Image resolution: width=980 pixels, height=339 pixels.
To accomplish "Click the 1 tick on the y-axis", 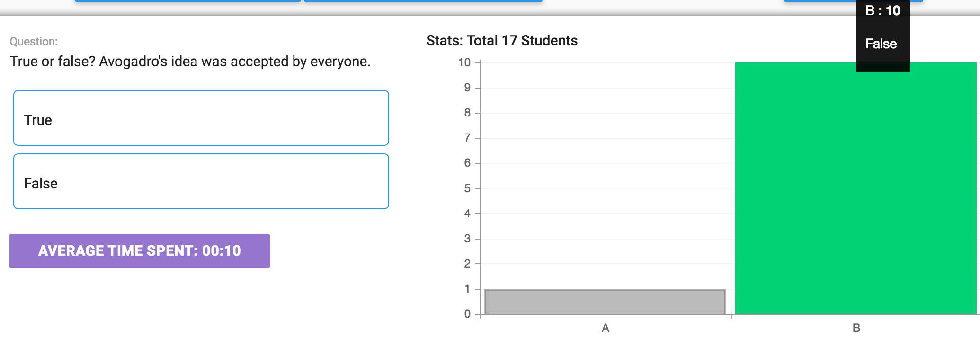I will 467,289.
